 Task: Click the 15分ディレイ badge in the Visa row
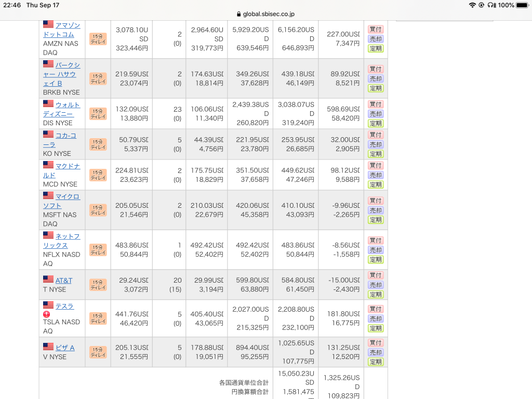(98, 352)
